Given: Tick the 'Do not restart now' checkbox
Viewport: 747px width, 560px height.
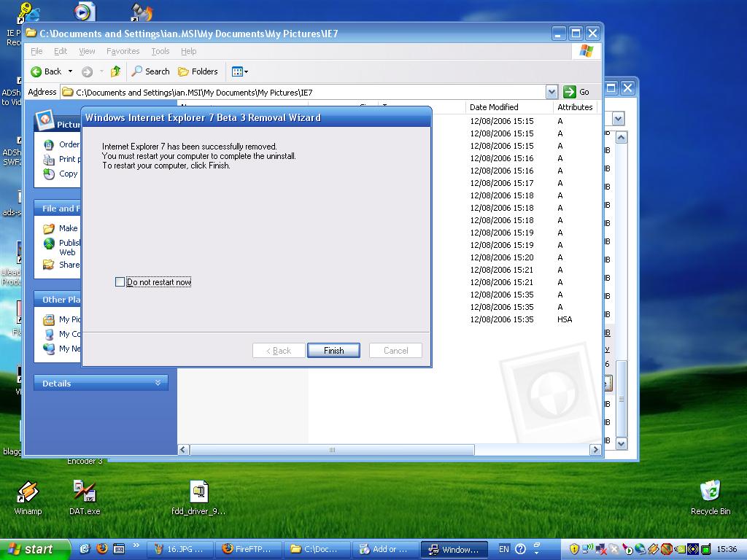Looking at the screenshot, I should point(120,282).
